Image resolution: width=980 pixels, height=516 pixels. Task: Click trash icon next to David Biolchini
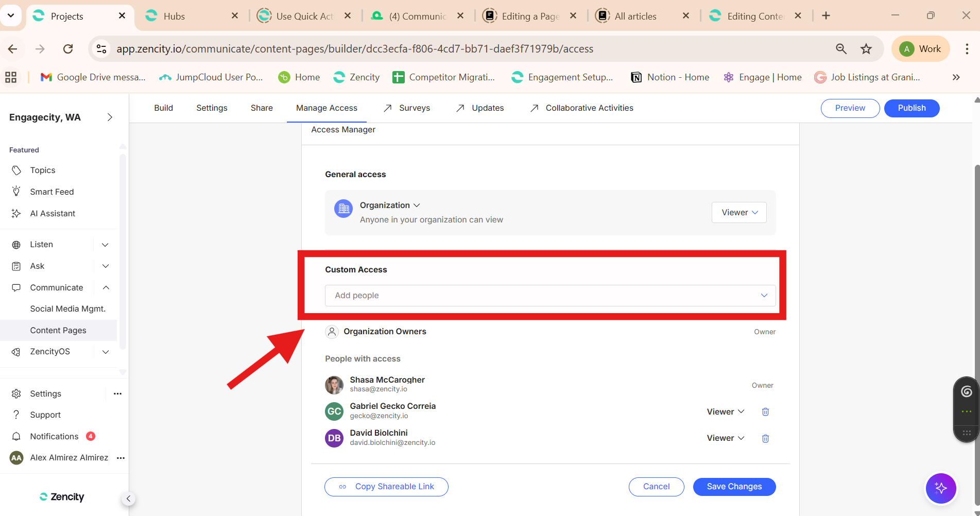765,438
